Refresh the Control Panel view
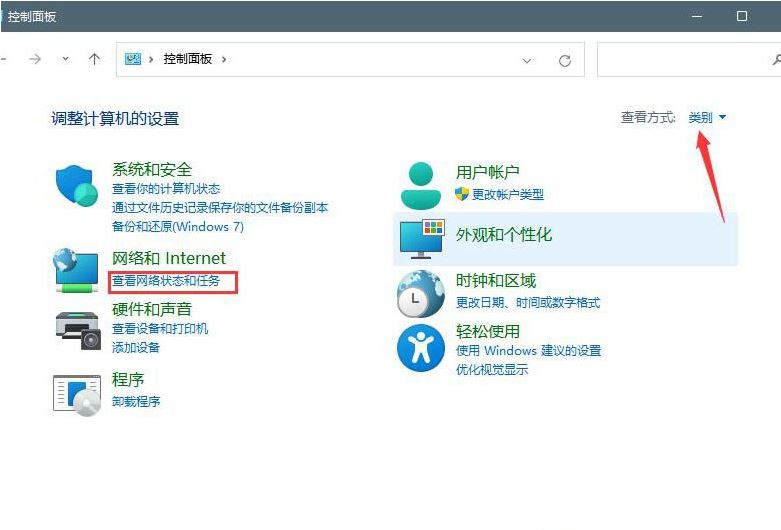 click(x=565, y=60)
